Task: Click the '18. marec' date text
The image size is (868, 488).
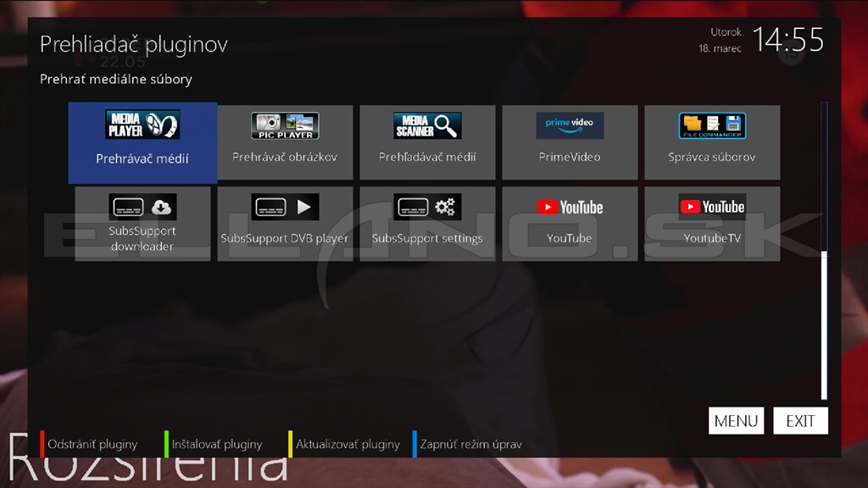Action: tap(720, 48)
